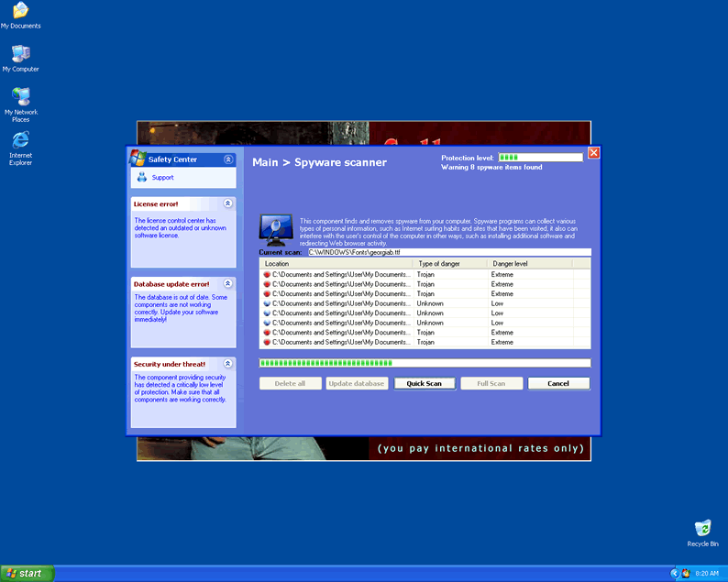Screen dimensions: 728x582
Task: Click the Windows security shield tray icon
Action: 686,573
